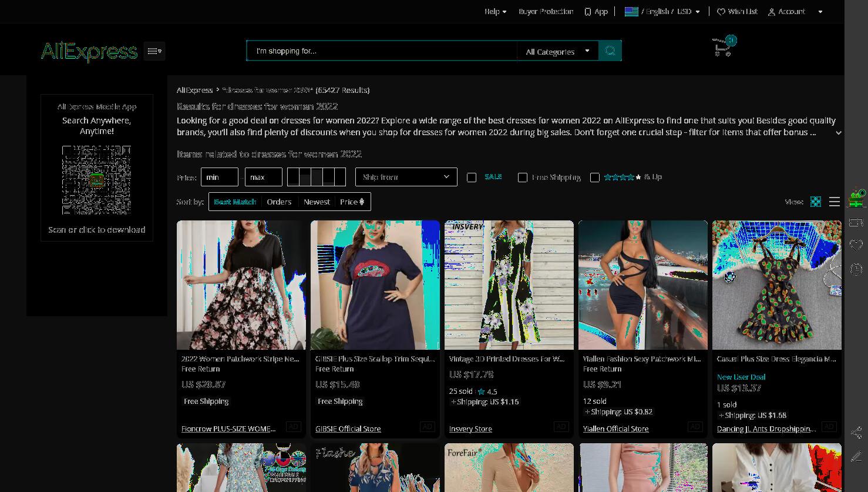868x492 pixels.
Task: Open Insvery Store link
Action: [x=470, y=429]
